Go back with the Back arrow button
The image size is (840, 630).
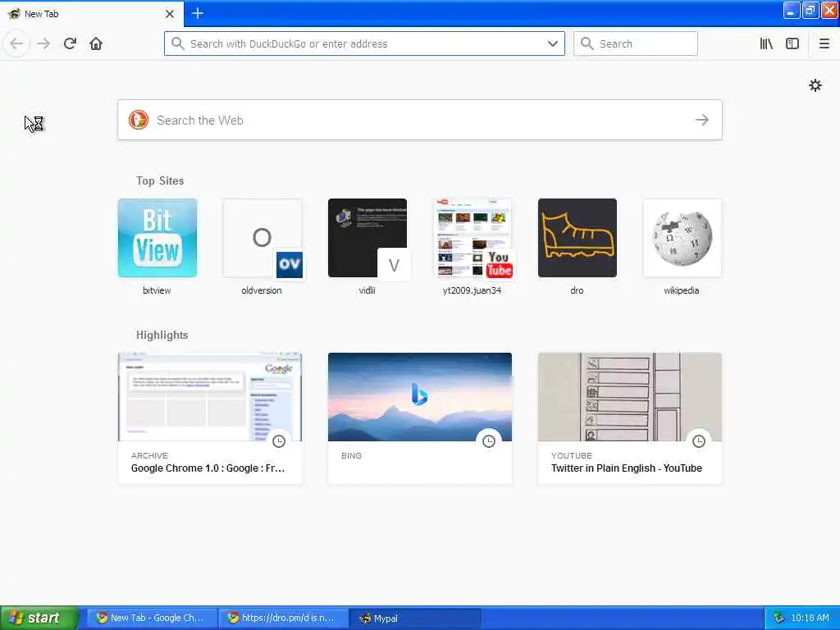16,44
